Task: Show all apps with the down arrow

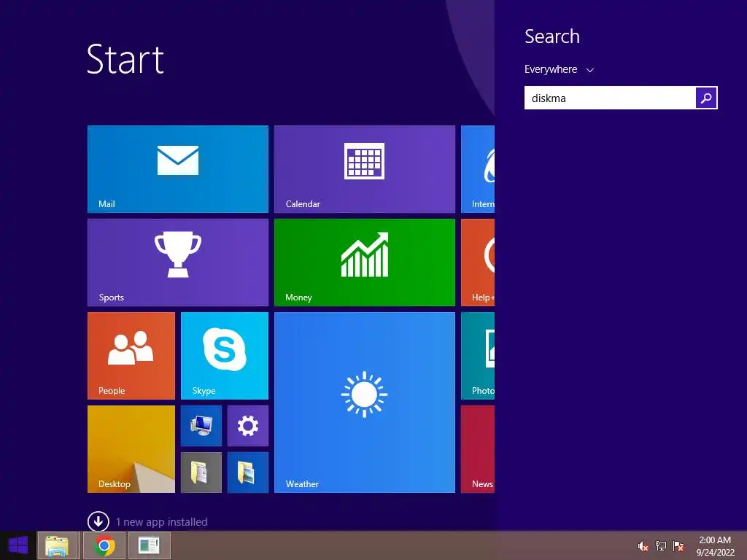Action: click(98, 521)
